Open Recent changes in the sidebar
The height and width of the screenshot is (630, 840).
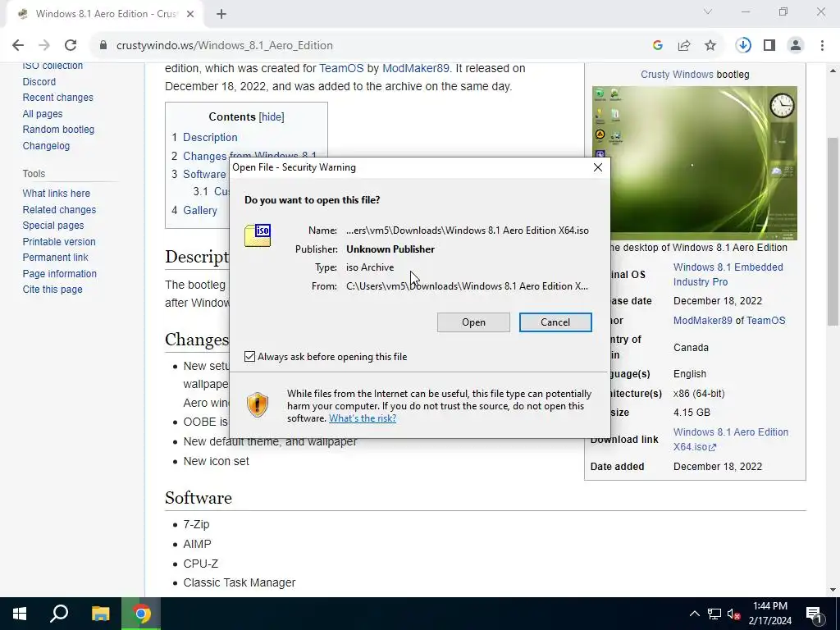pyautogui.click(x=58, y=98)
